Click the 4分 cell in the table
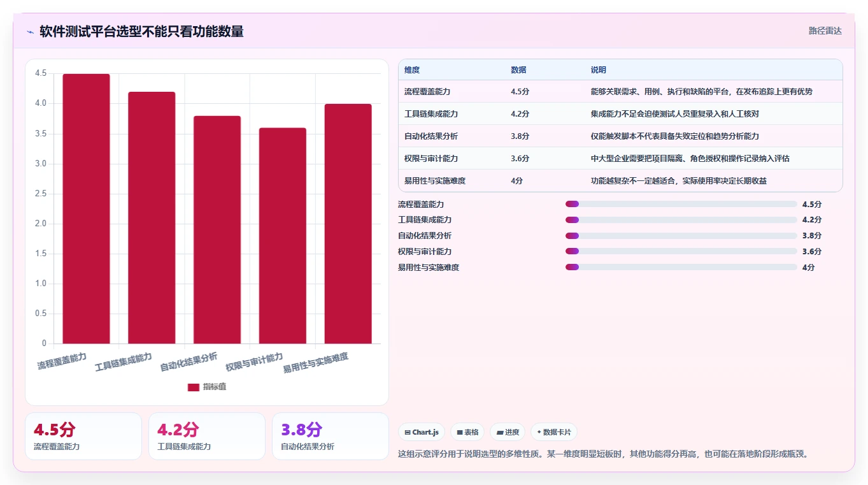868x485 pixels. 516,181
